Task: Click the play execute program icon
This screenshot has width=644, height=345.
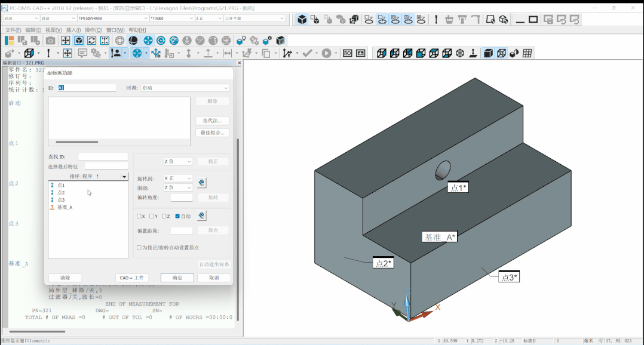Action: 326,53
